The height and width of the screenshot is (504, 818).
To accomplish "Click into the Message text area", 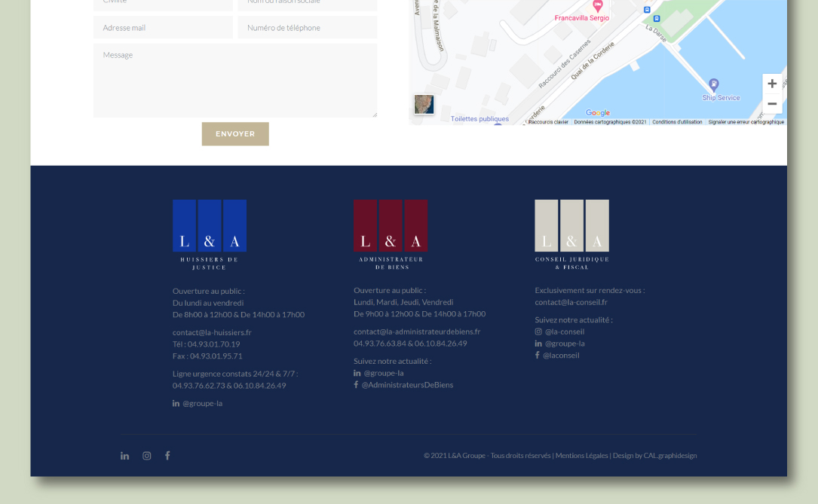I will tap(235, 81).
